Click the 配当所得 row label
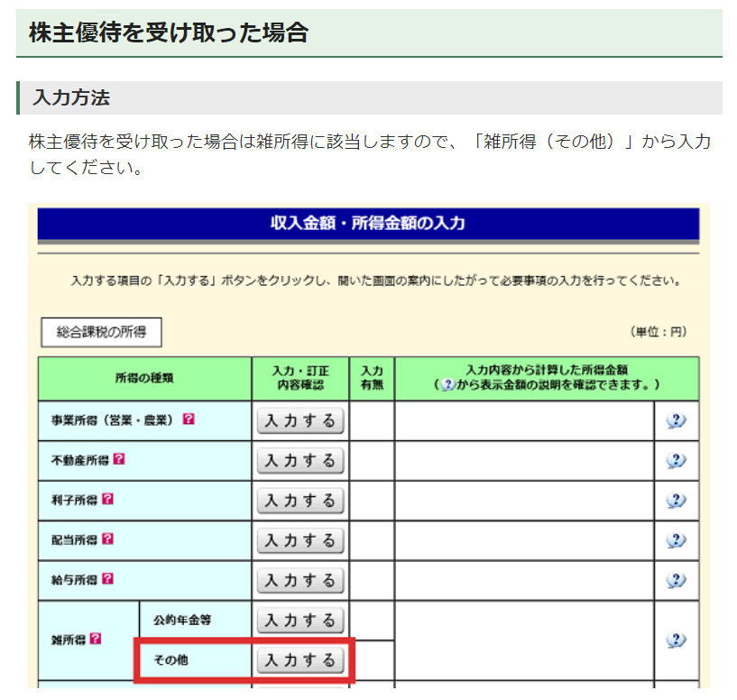Viewport: 737px width, 700px height. click(x=74, y=539)
